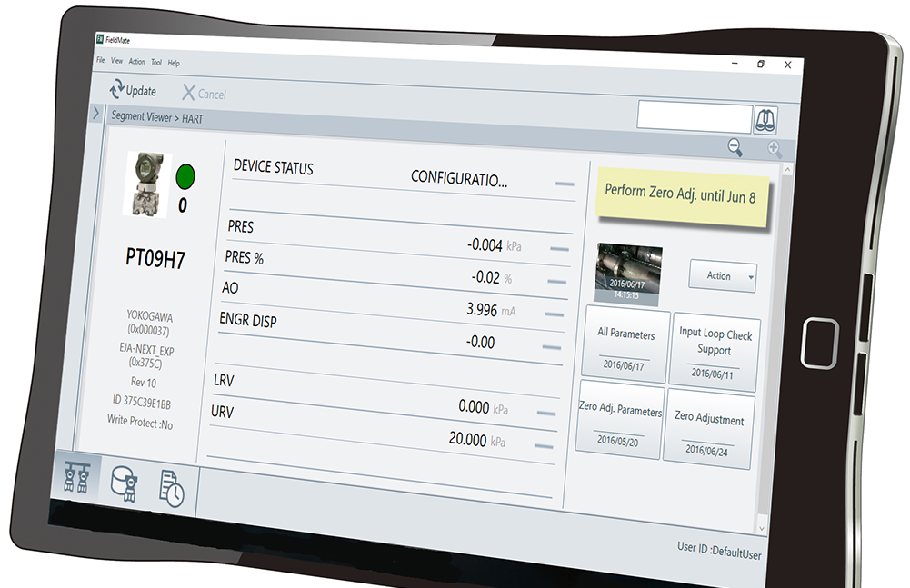Screen dimensions: 910x588
Task: Click the Update refresh icon
Action: point(116,90)
